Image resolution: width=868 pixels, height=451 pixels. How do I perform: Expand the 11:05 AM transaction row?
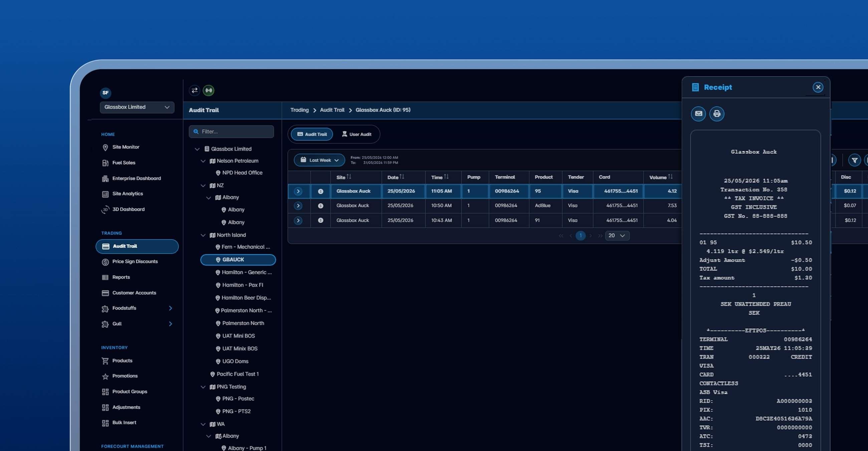click(298, 191)
